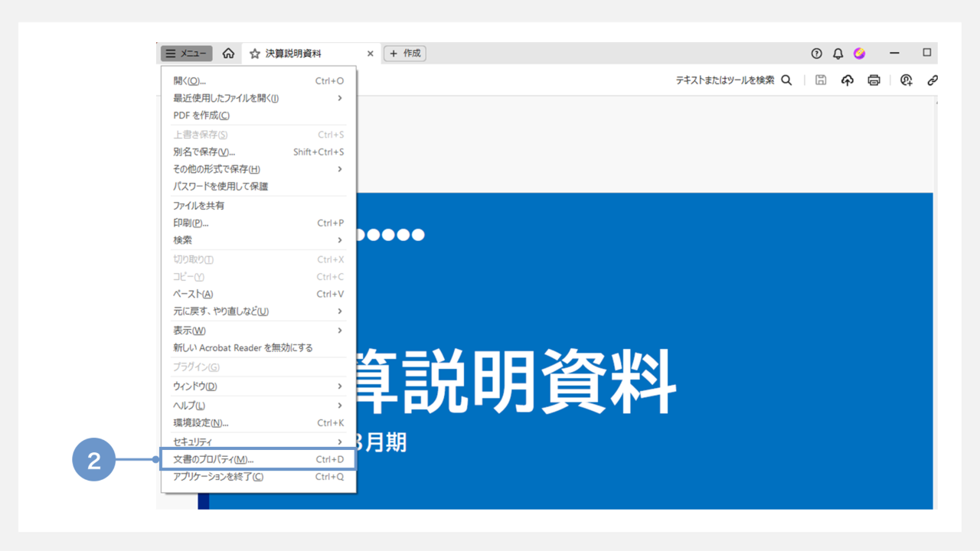
Task: Choose ファイルを共有 menu item
Action: [x=259, y=206]
